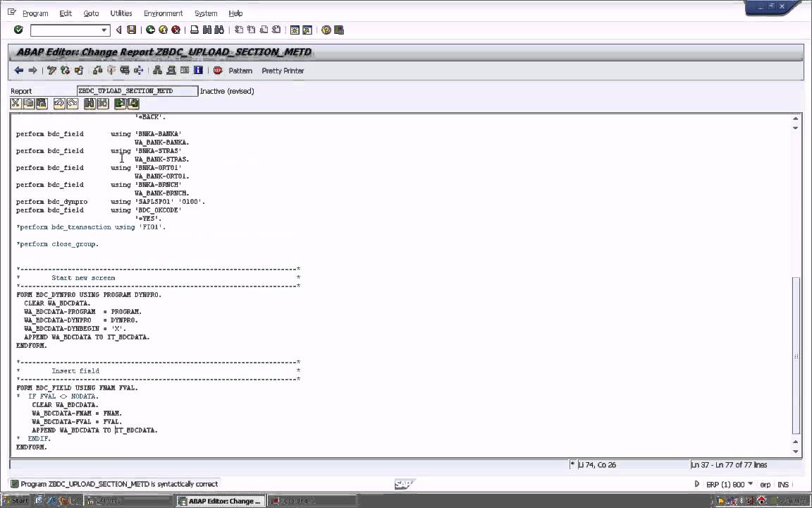Click the Pattern button
The width and height of the screenshot is (812, 508).
[240, 71]
